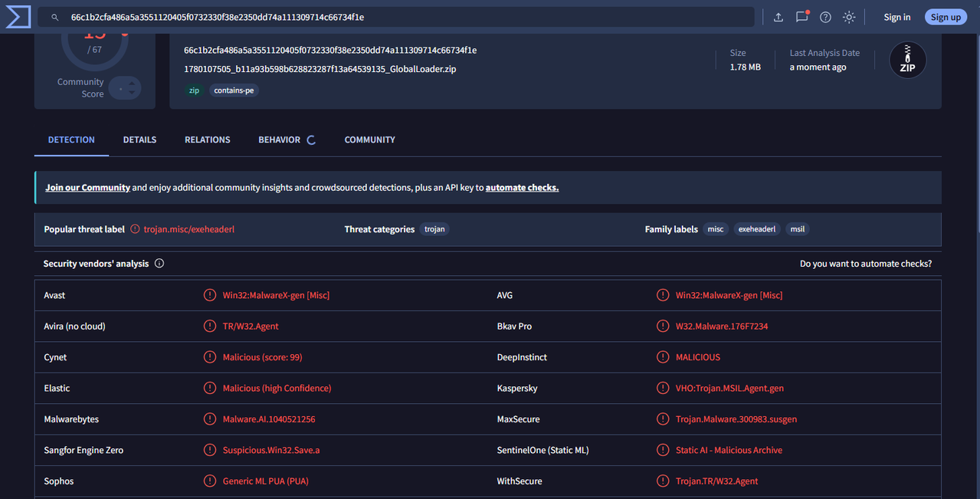Click Malicious (score: 99) result
Screen dimensions: 980x499
[262, 357]
